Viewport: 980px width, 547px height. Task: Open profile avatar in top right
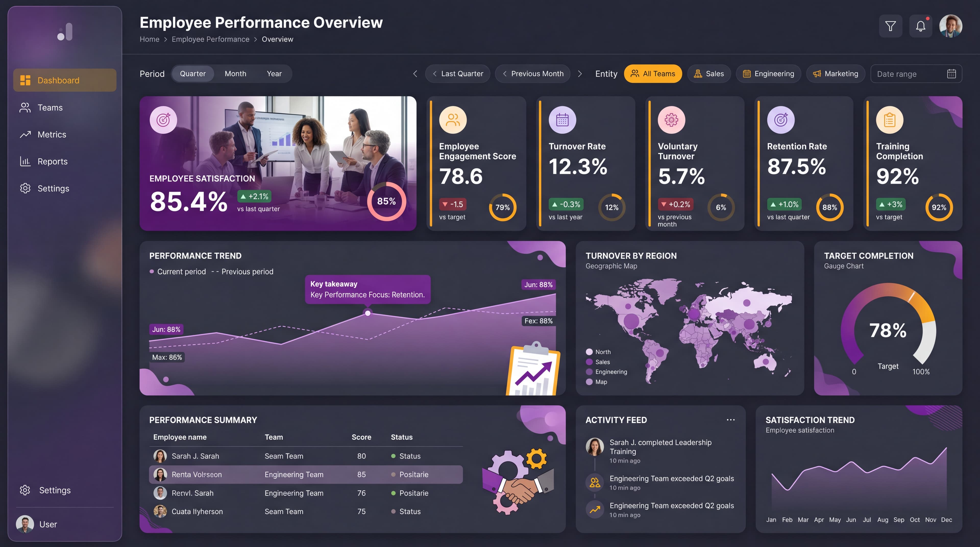tap(951, 26)
